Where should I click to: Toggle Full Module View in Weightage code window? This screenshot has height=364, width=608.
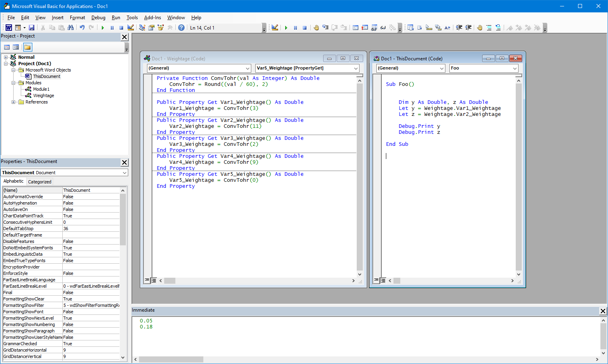[x=154, y=280]
